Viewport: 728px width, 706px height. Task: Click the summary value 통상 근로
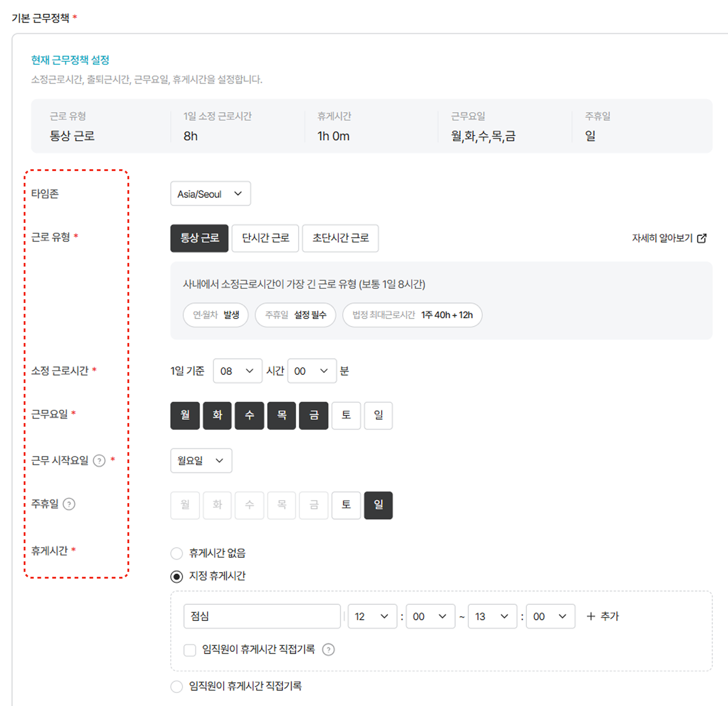pyautogui.click(x=72, y=136)
